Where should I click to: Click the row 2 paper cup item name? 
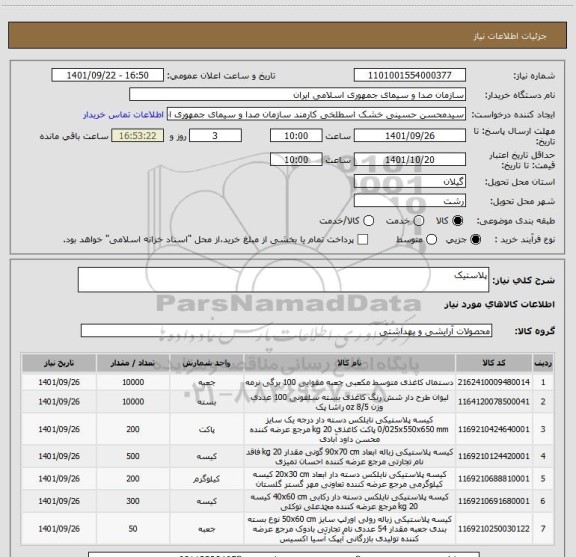pos(349,402)
